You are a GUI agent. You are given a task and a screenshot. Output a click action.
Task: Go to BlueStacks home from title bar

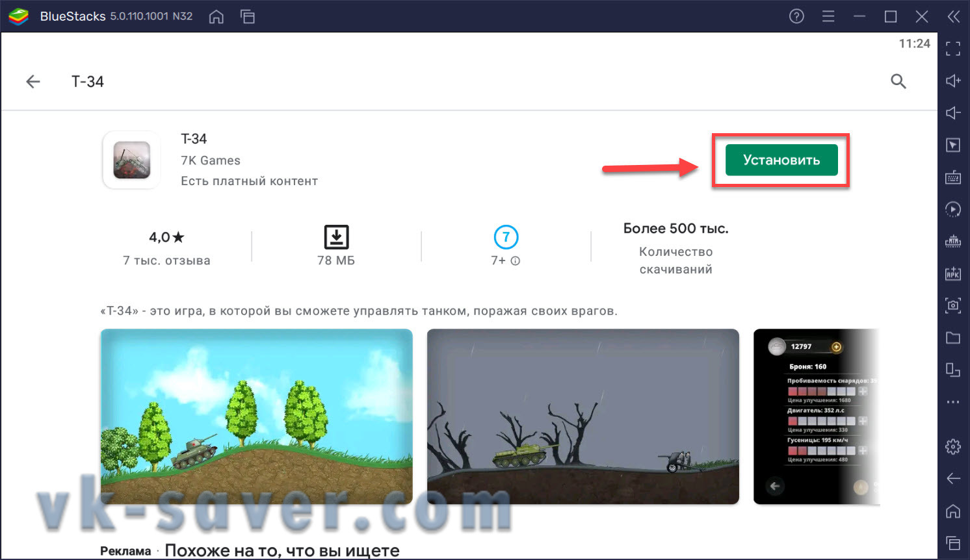coord(216,17)
